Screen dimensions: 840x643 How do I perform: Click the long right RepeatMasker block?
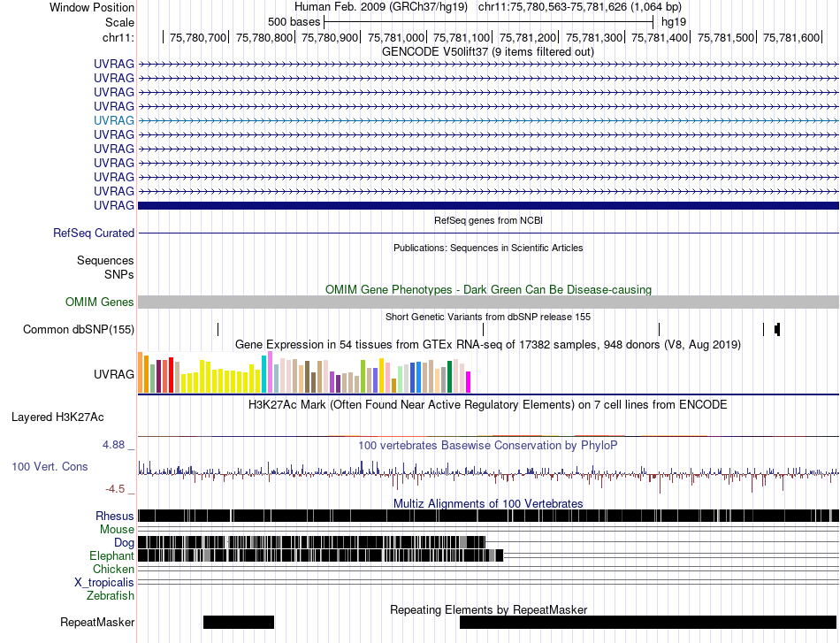click(x=648, y=622)
